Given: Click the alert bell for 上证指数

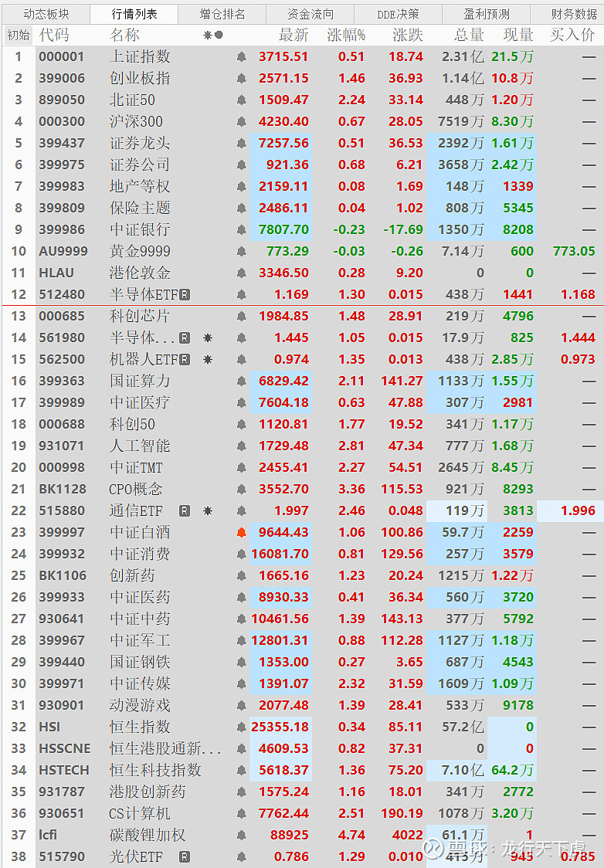Looking at the screenshot, I should coord(242,57).
